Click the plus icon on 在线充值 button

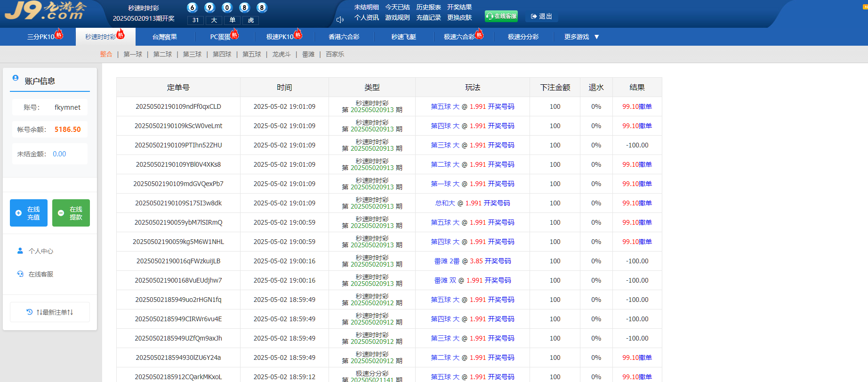19,213
